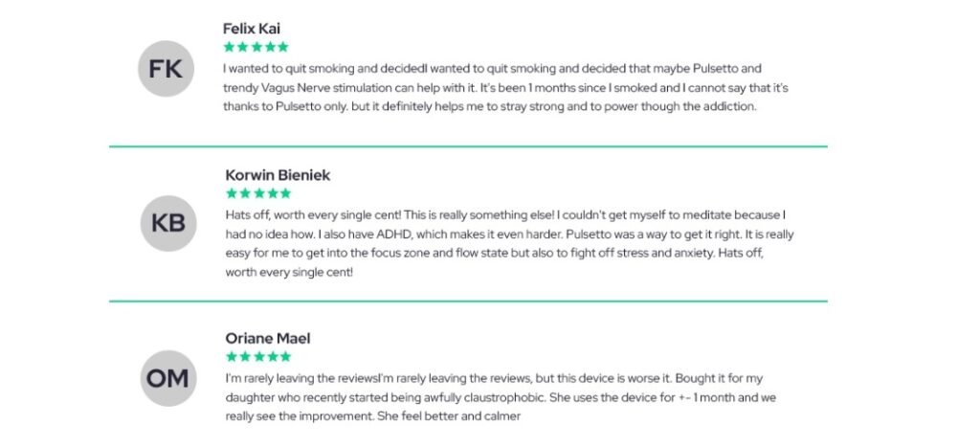Click Felix Kai's quit smoking review text
The height and width of the screenshot is (447, 980).
point(506,87)
